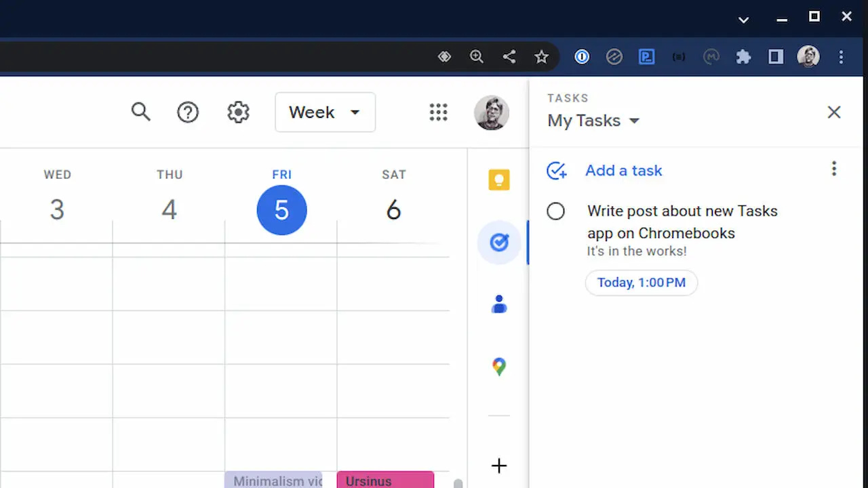Open the Support help icon
Viewport: 868px width, 488px height.
[188, 112]
